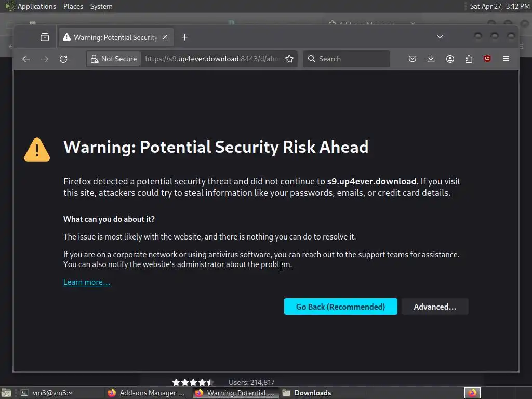
Task: Click the forward navigation arrow
Action: [45, 59]
